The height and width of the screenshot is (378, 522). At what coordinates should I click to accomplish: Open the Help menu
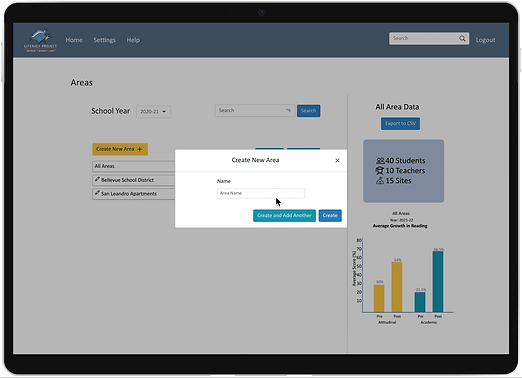133,40
